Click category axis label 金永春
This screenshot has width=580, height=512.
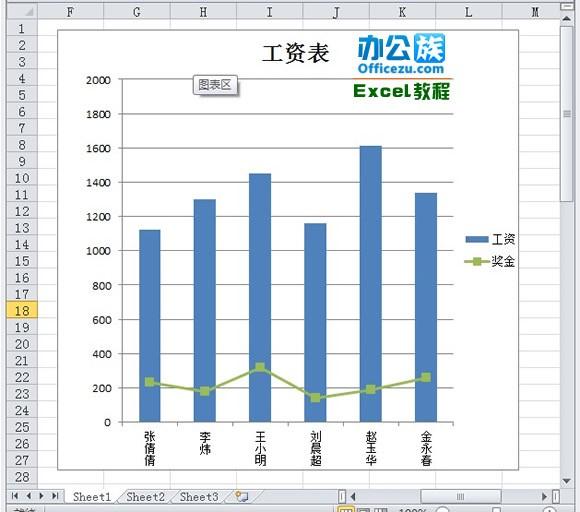(x=426, y=448)
